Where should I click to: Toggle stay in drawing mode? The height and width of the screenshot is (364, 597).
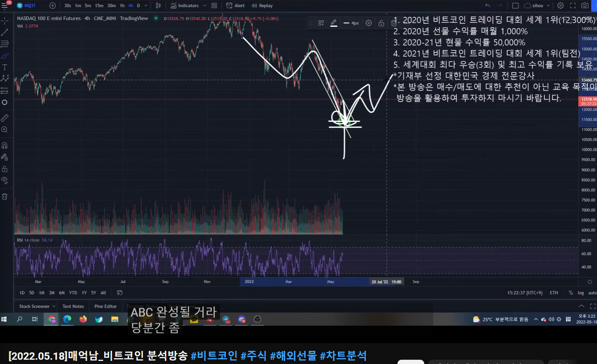(x=5, y=157)
